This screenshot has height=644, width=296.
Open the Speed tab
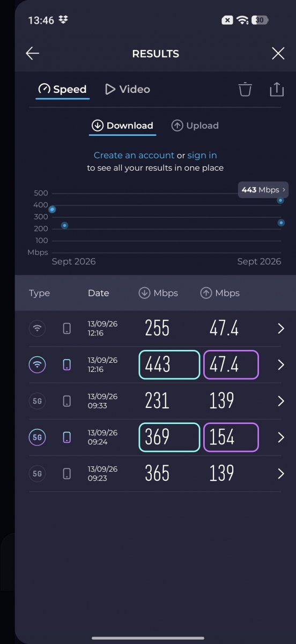click(62, 89)
